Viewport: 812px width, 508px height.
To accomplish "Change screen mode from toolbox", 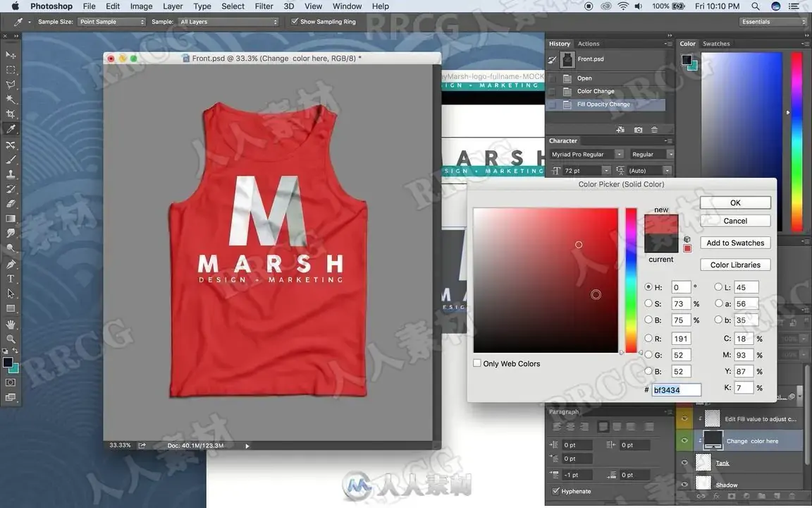I will point(11,398).
